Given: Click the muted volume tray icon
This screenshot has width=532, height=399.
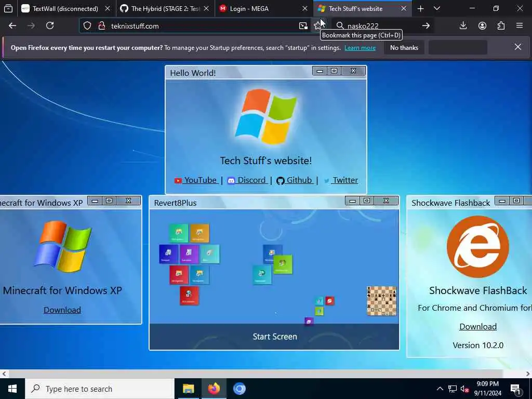Looking at the screenshot, I should pos(465,389).
